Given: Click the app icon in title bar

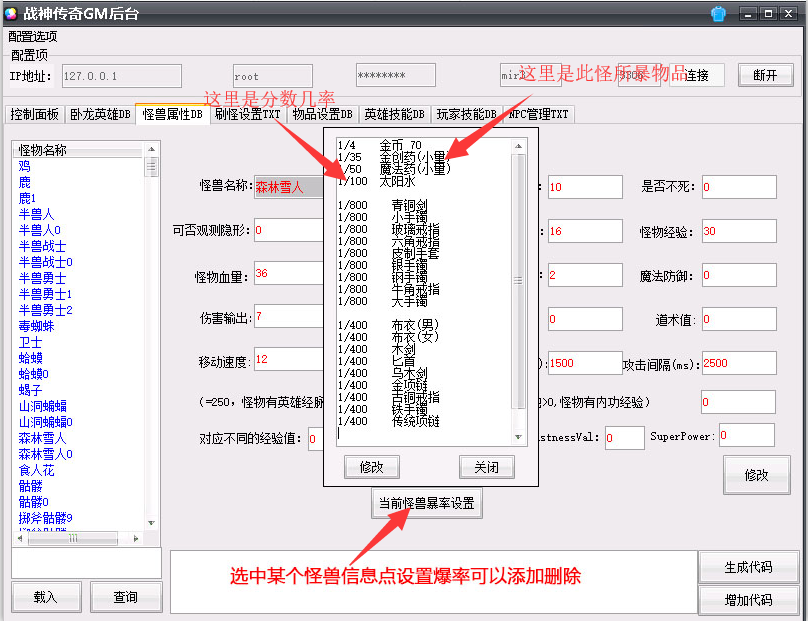Looking at the screenshot, I should click(11, 13).
